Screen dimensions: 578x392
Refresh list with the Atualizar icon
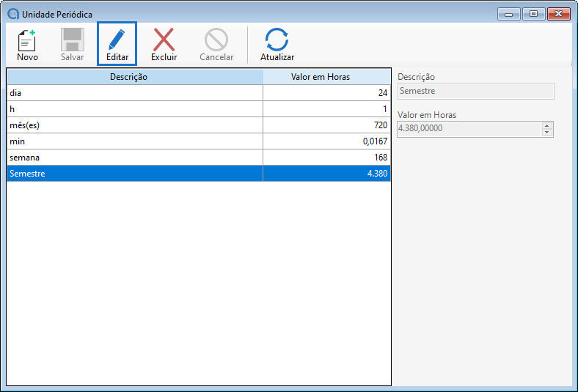coord(277,40)
